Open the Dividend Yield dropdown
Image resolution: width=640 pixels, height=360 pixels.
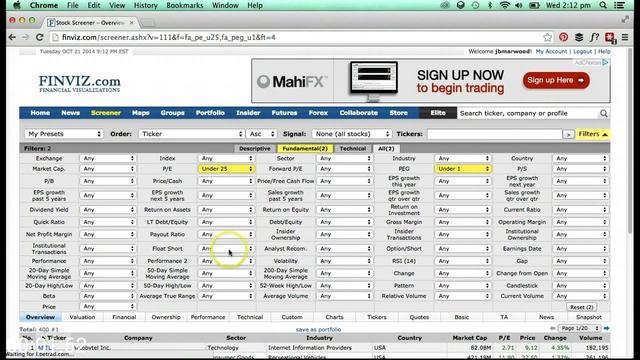(x=108, y=210)
